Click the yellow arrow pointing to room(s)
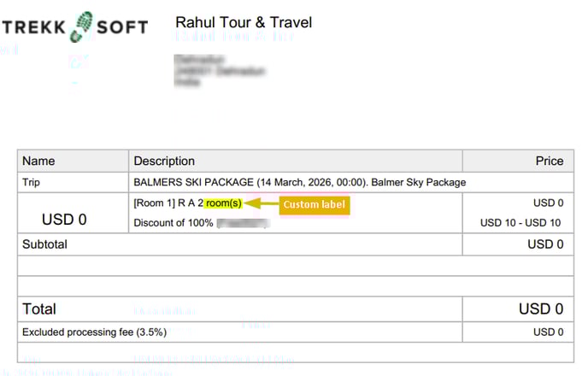This screenshot has width=588, height=376. point(259,204)
